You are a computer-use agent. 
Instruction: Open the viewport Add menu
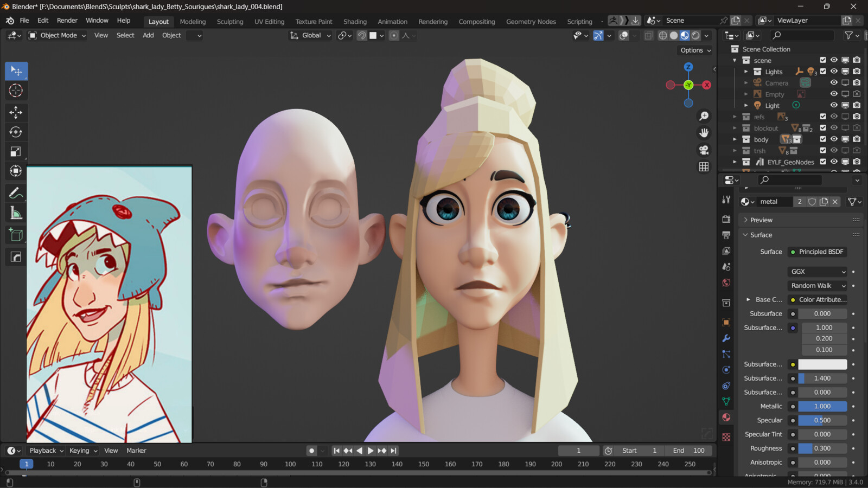click(148, 35)
